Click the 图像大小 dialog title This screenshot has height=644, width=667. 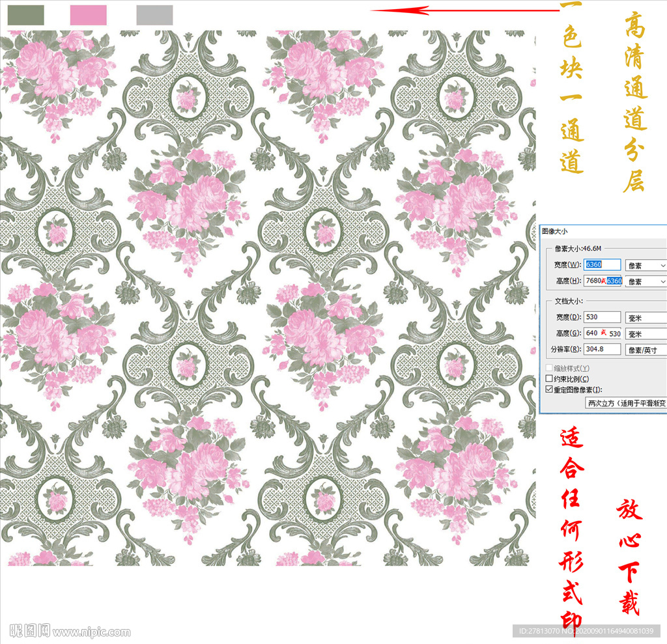[x=555, y=231]
